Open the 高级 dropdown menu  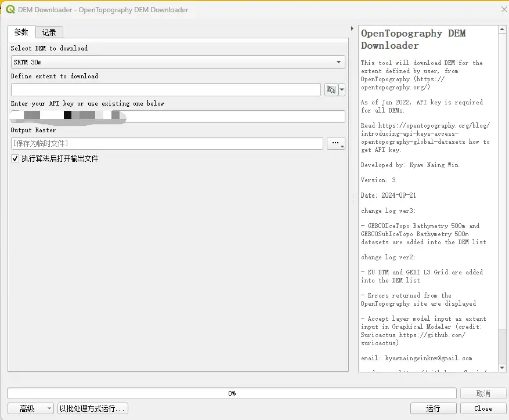pos(31,408)
